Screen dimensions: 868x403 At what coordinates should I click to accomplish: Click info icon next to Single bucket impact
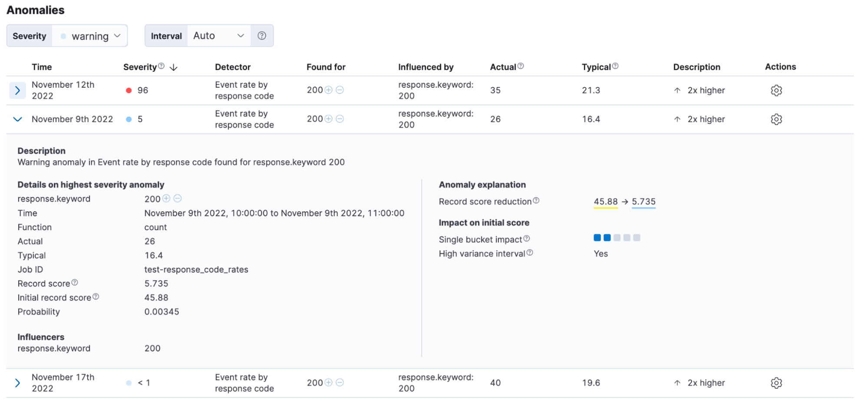[x=527, y=238]
